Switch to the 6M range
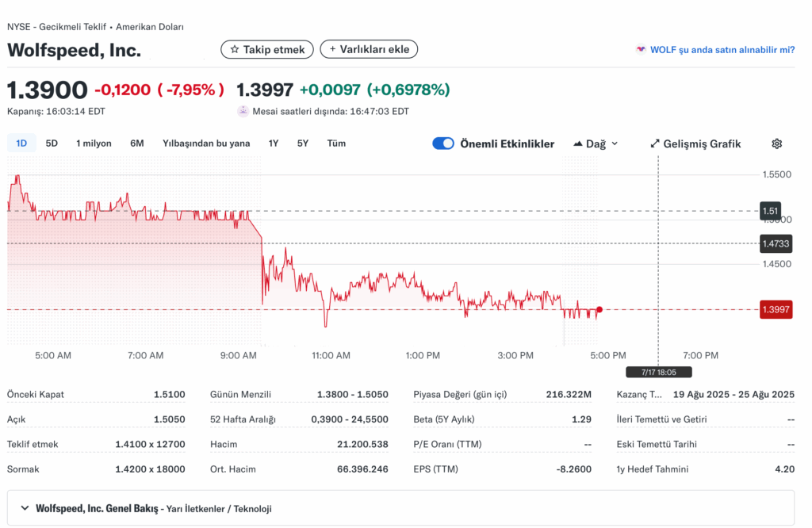 pyautogui.click(x=136, y=143)
